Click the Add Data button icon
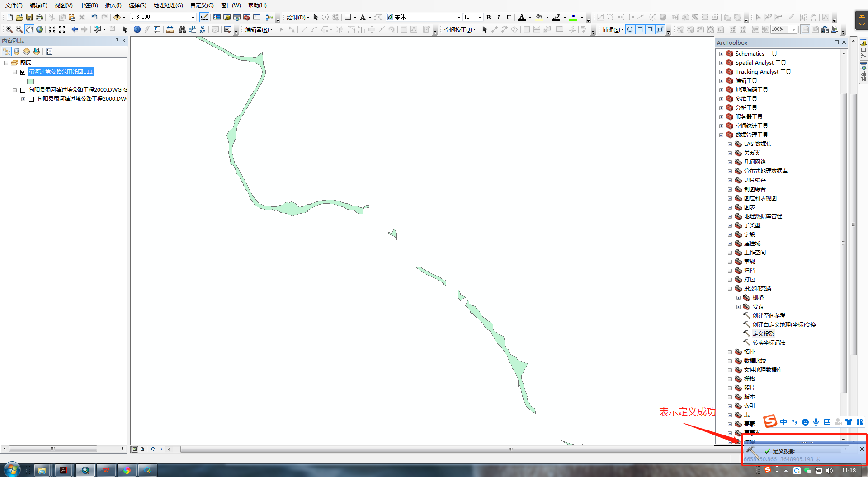 pyautogui.click(x=117, y=17)
